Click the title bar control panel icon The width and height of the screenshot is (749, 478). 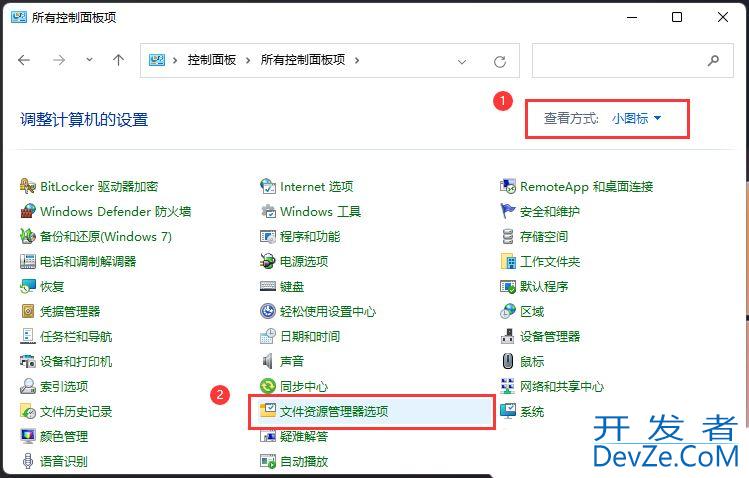[x=19, y=17]
